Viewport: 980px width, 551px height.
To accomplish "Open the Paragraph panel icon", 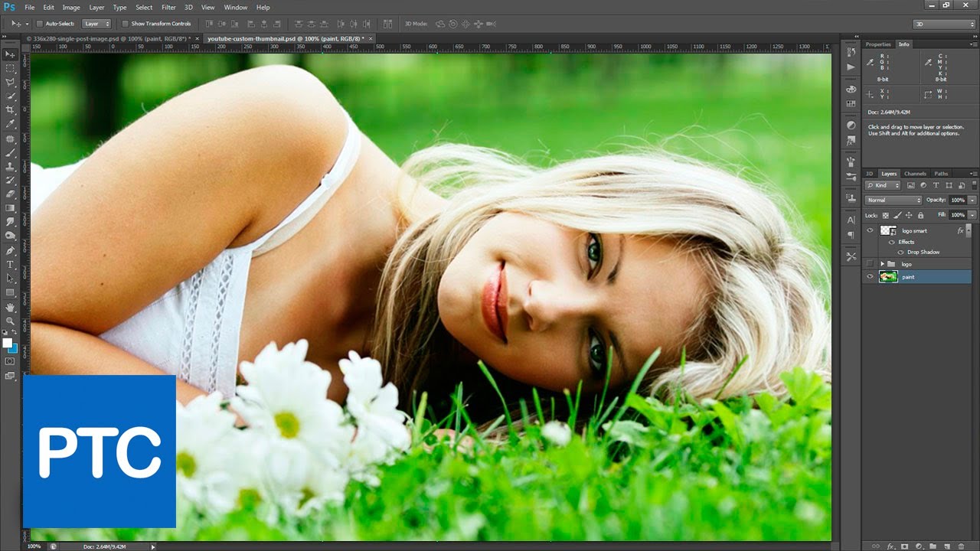I will click(x=851, y=235).
